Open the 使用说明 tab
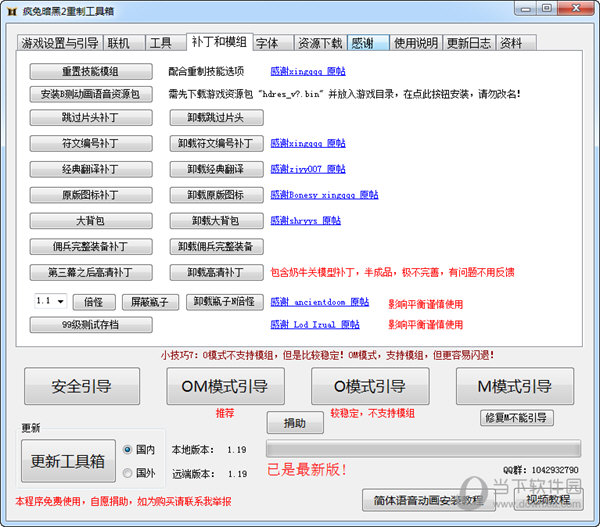This screenshot has width=600, height=527. click(x=415, y=43)
